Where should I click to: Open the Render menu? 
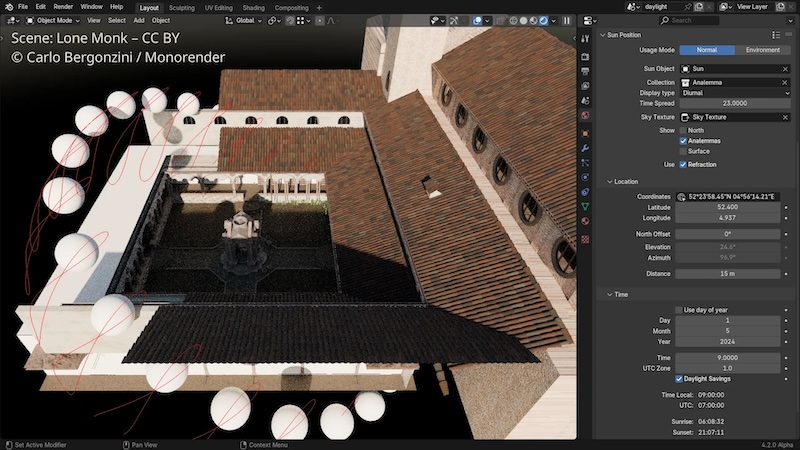point(63,7)
